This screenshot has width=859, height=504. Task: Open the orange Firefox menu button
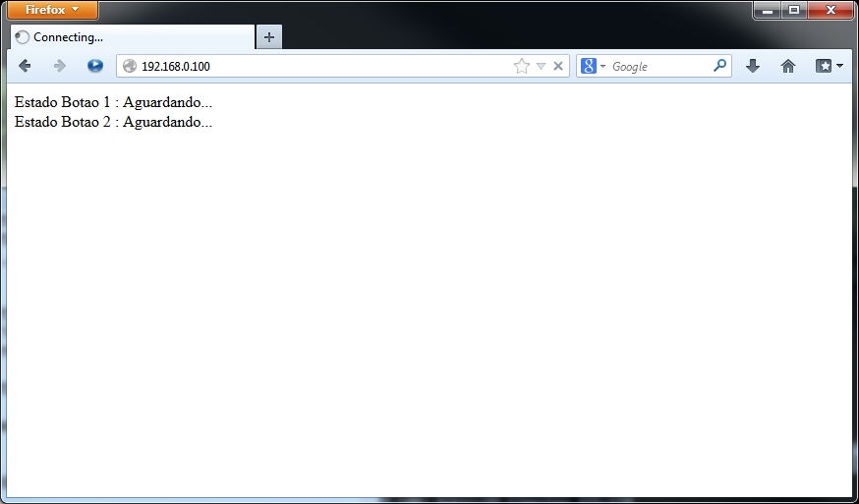tap(53, 10)
